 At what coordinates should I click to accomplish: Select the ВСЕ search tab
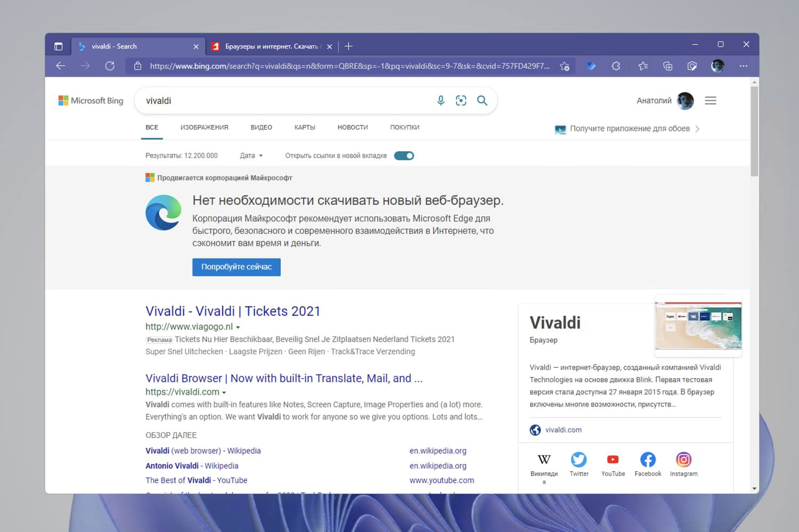152,127
